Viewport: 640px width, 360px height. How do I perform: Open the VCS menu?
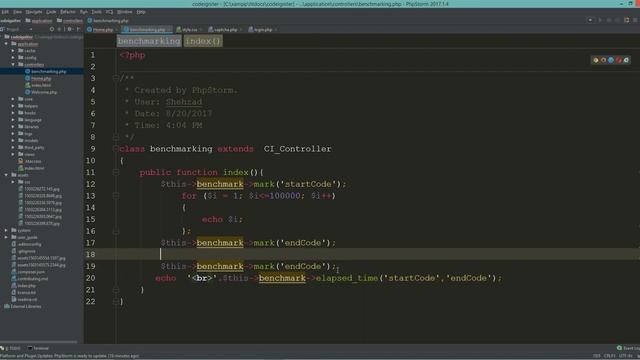tap(109, 12)
